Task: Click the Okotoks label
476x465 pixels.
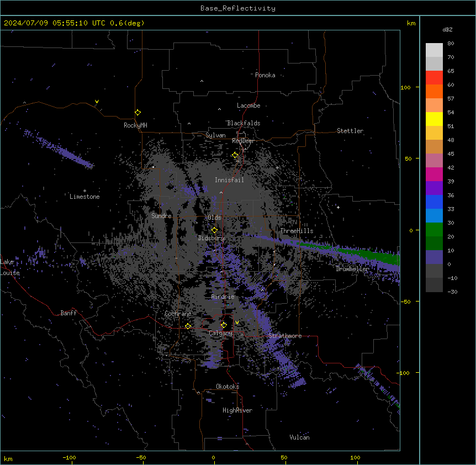Action: click(x=228, y=387)
